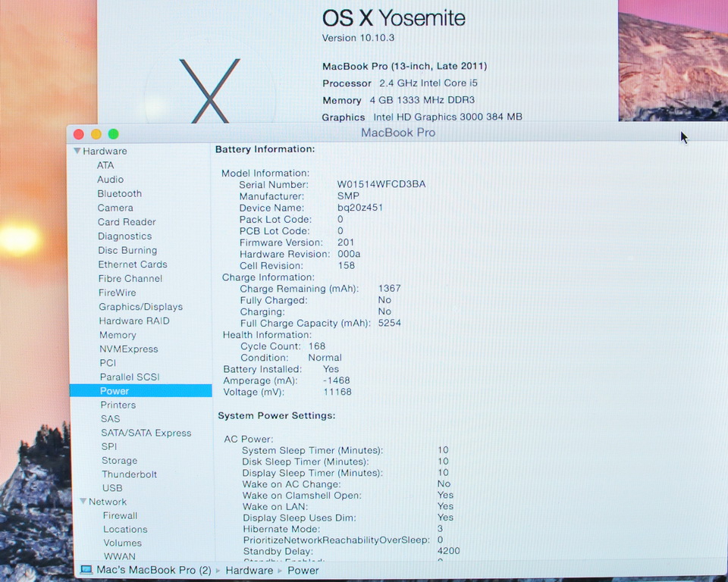The width and height of the screenshot is (728, 582).
Task: Select FireWire in the Hardware list
Action: point(117,293)
